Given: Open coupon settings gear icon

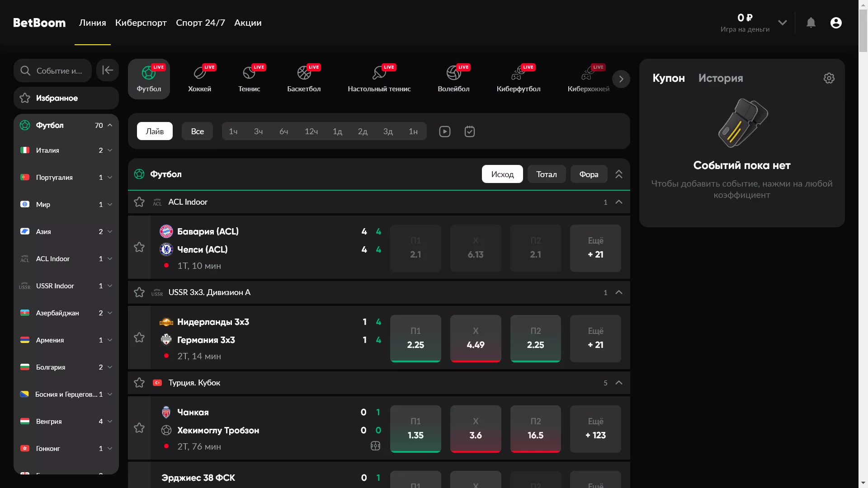Looking at the screenshot, I should (x=829, y=78).
